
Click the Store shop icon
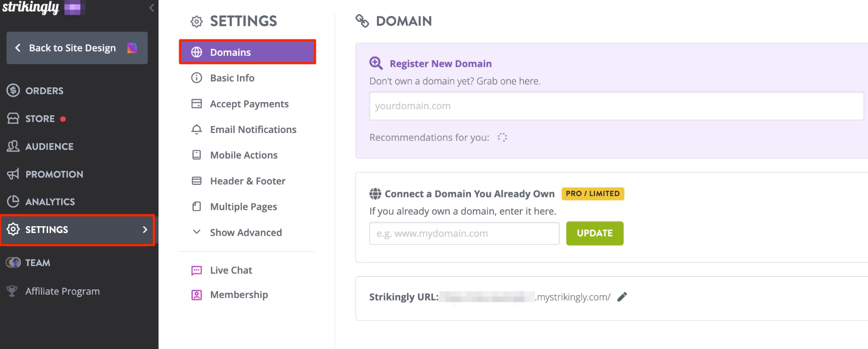tap(13, 118)
